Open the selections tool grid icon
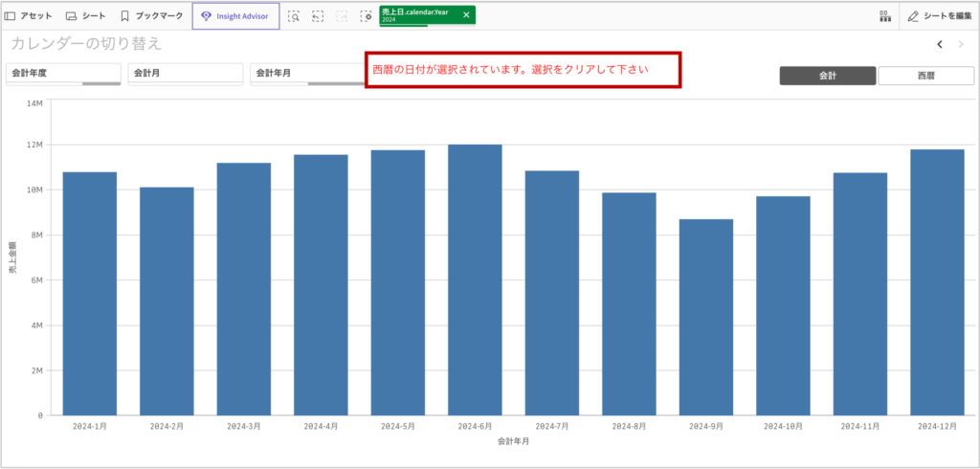Screen dimensions: 980x469 pyautogui.click(x=883, y=16)
